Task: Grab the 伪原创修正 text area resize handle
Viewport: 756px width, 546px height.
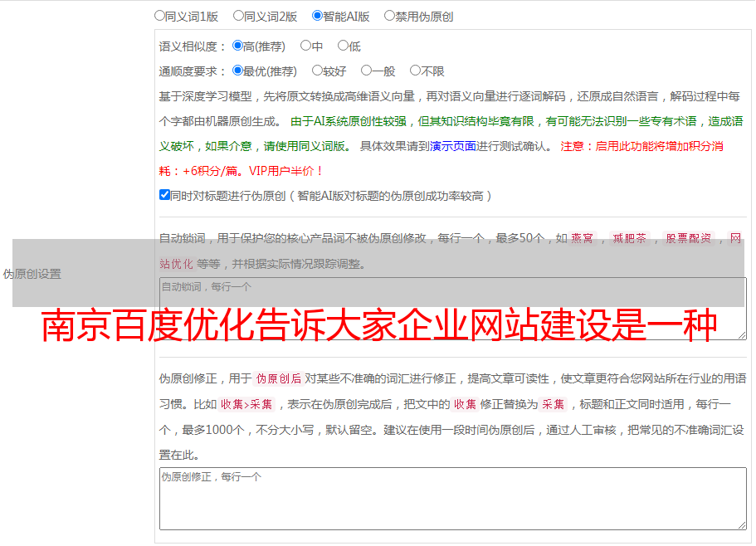Action: click(x=742, y=525)
